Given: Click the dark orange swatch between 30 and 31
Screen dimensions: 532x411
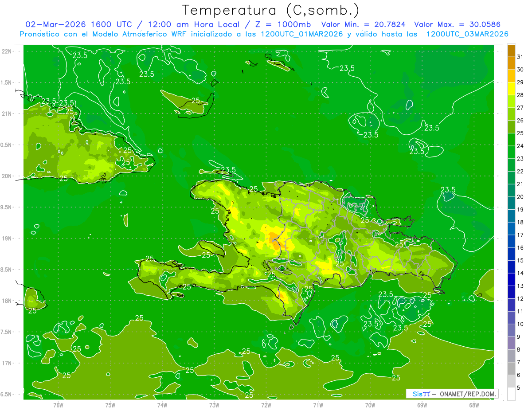Looking at the screenshot, I should (x=511, y=63).
